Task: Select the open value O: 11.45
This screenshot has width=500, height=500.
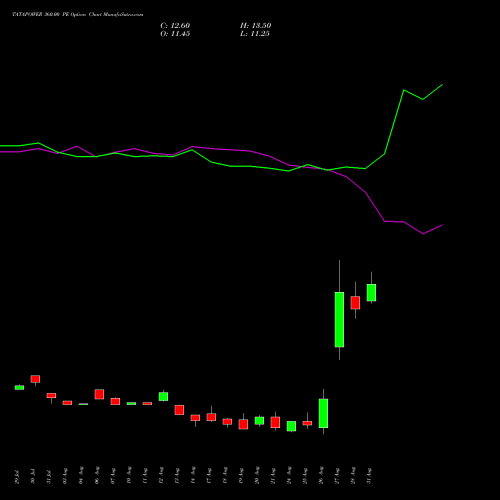Action: point(175,34)
